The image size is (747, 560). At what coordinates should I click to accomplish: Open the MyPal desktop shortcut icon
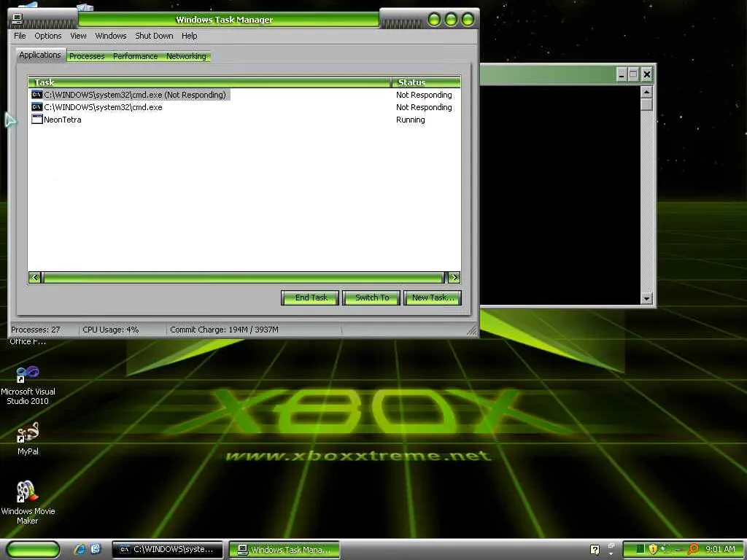28,432
